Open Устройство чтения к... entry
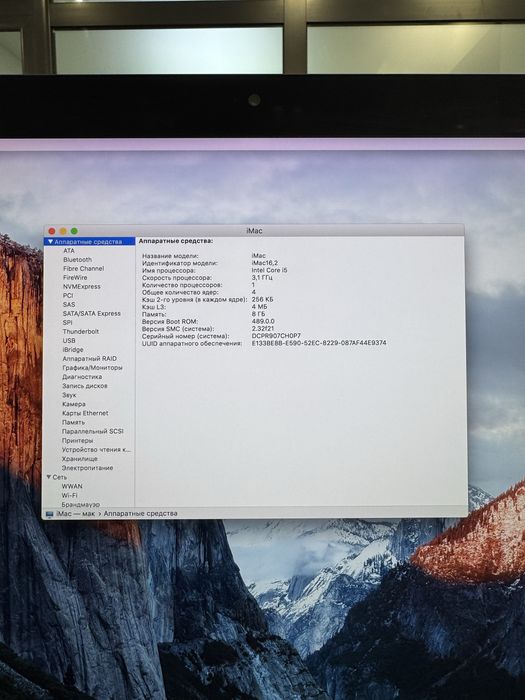The width and height of the screenshot is (525, 700). pyautogui.click(x=96, y=450)
